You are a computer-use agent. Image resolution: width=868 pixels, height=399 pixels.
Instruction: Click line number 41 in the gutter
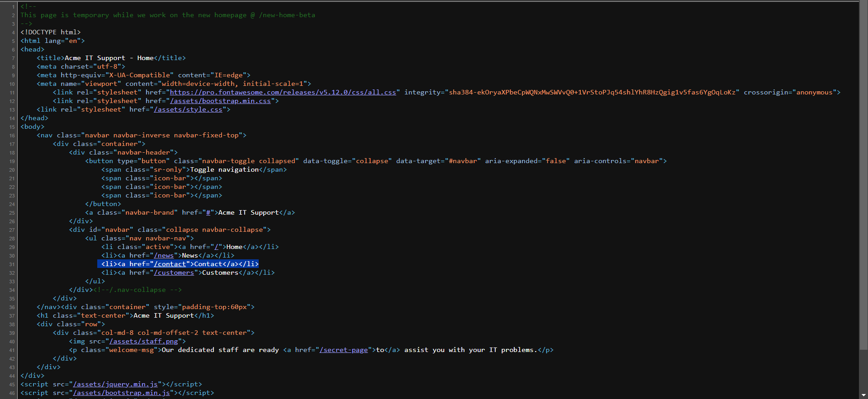(x=12, y=350)
